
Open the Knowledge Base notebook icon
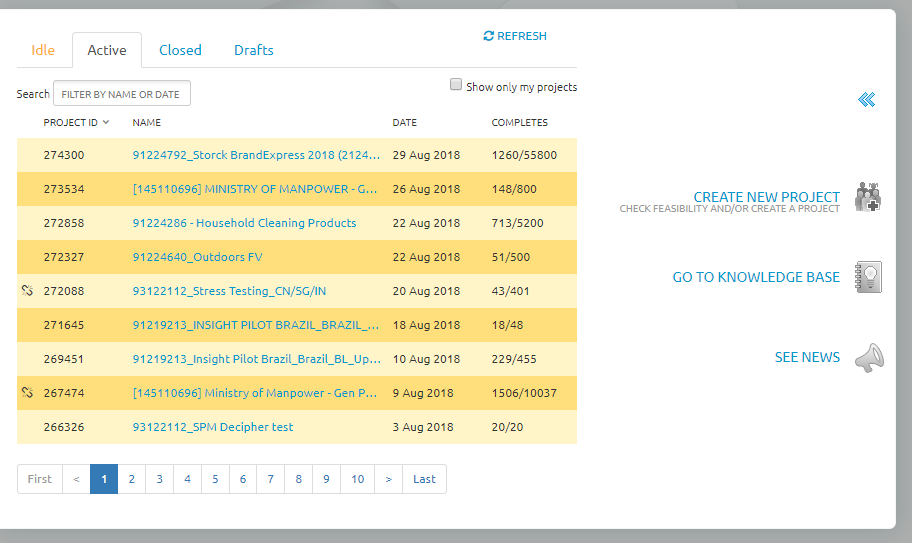pyautogui.click(x=868, y=277)
